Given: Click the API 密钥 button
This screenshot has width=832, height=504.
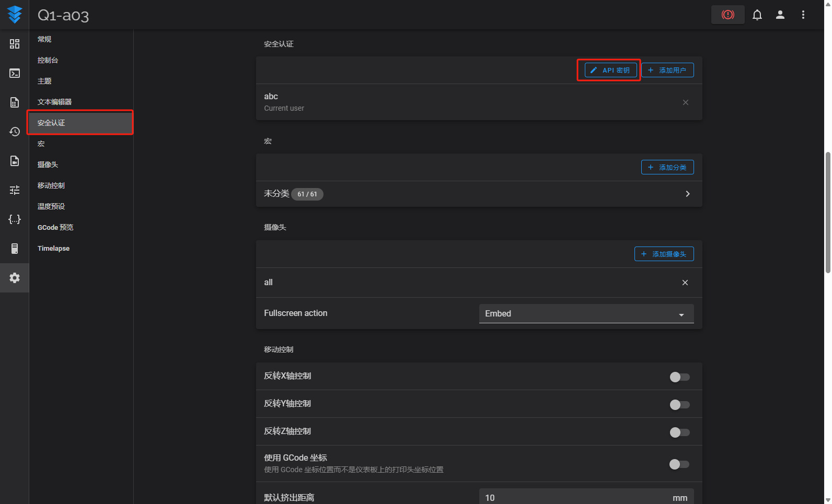Looking at the screenshot, I should coord(610,70).
